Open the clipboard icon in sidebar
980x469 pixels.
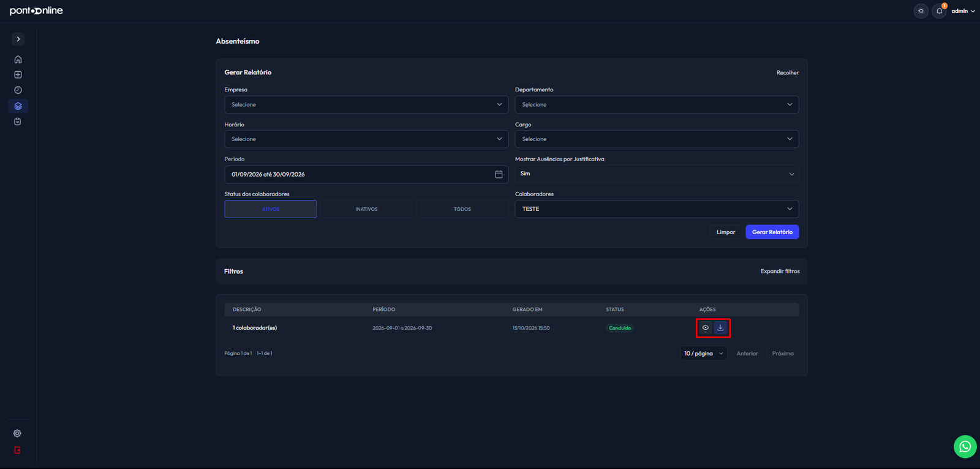coord(18,121)
